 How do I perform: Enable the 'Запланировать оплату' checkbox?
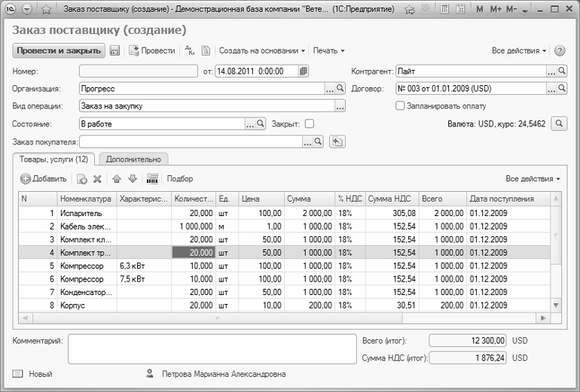(401, 106)
